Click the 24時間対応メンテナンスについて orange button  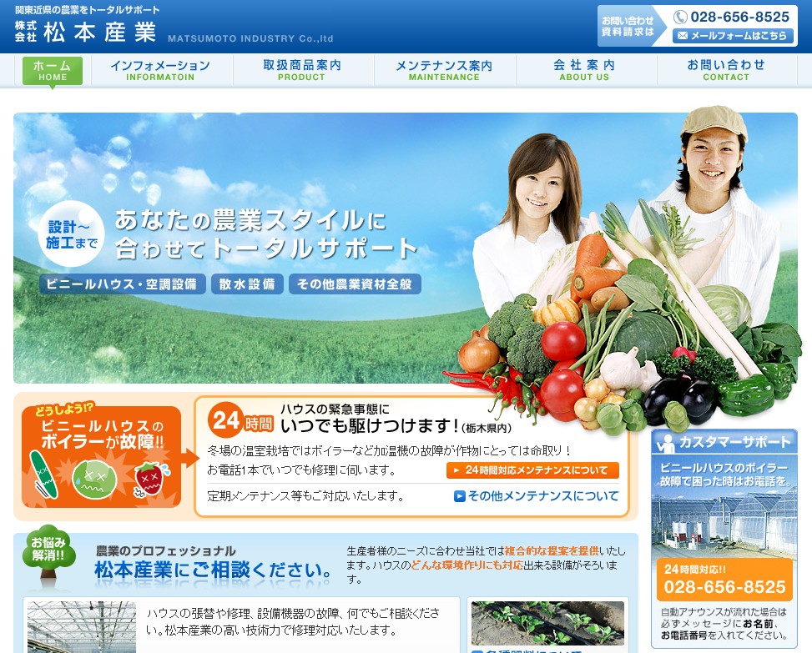point(532,470)
